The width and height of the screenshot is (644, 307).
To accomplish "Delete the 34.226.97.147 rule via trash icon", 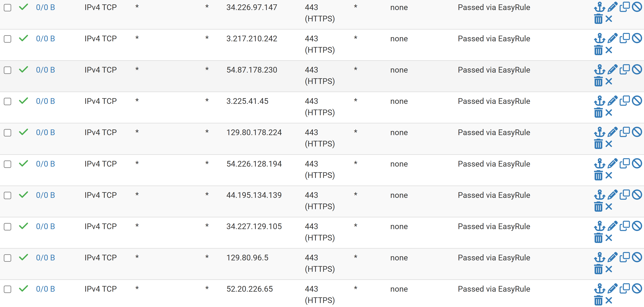I will [598, 19].
